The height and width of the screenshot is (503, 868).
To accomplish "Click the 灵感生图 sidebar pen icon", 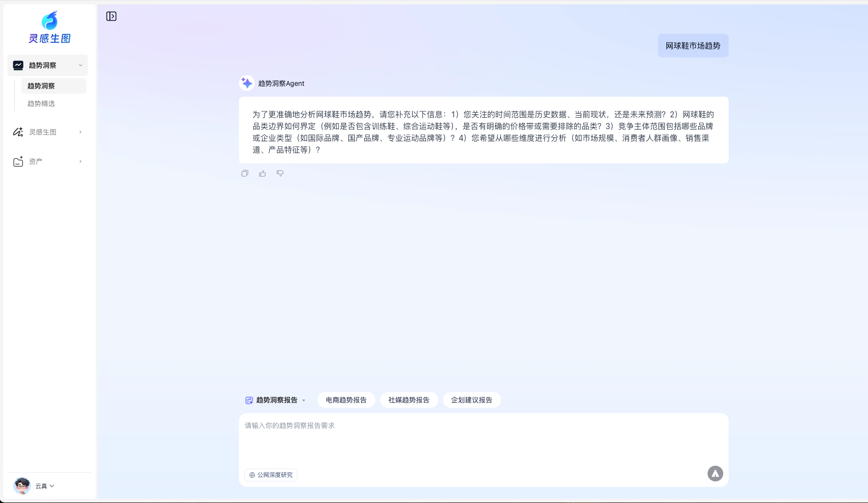I will [18, 132].
